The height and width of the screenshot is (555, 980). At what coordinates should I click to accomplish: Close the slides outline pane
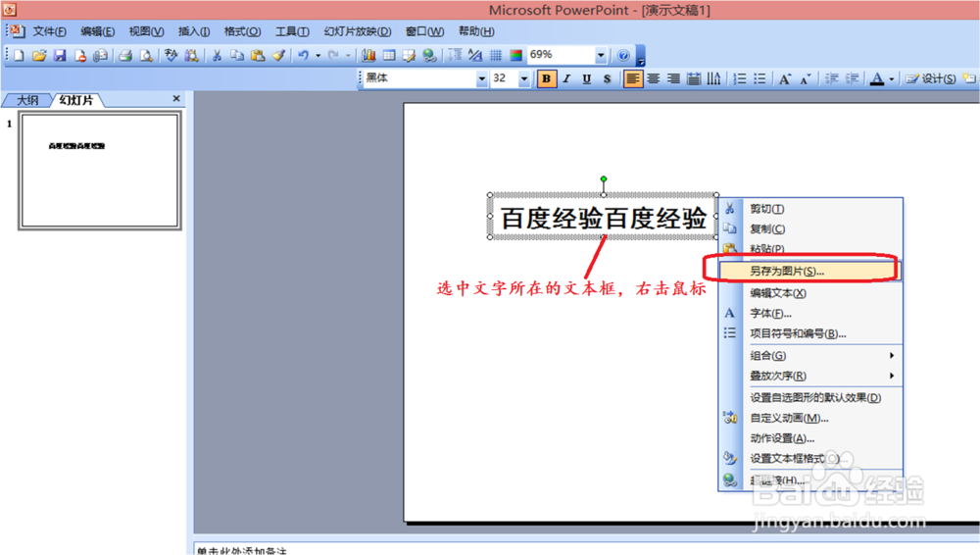tap(176, 98)
